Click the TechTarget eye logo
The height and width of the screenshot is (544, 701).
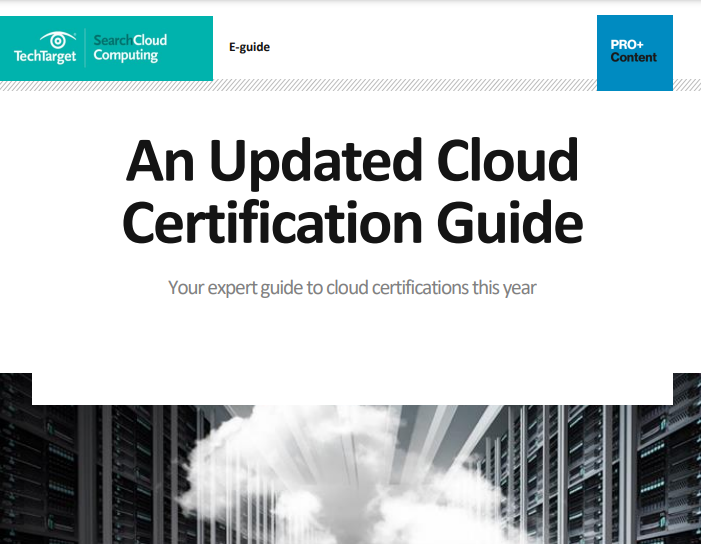point(45,48)
